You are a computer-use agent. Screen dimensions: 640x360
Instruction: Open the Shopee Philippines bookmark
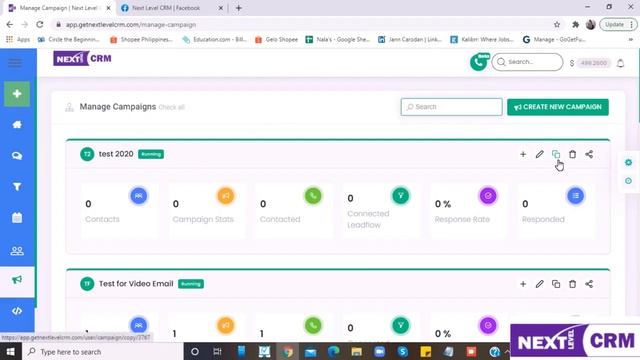click(x=141, y=40)
